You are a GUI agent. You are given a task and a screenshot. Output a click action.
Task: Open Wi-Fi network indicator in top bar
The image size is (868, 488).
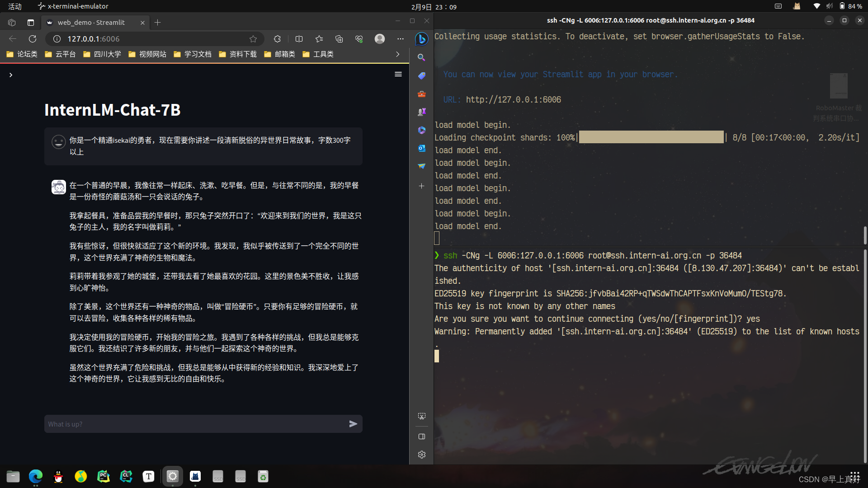point(816,6)
